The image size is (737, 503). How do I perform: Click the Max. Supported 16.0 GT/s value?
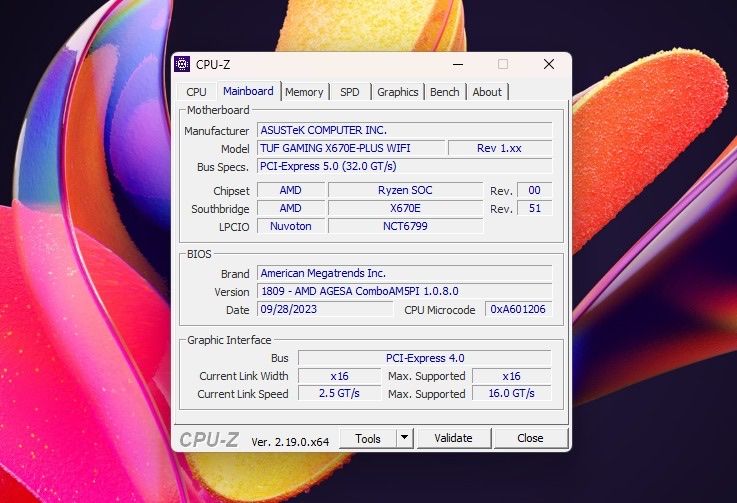(x=511, y=393)
